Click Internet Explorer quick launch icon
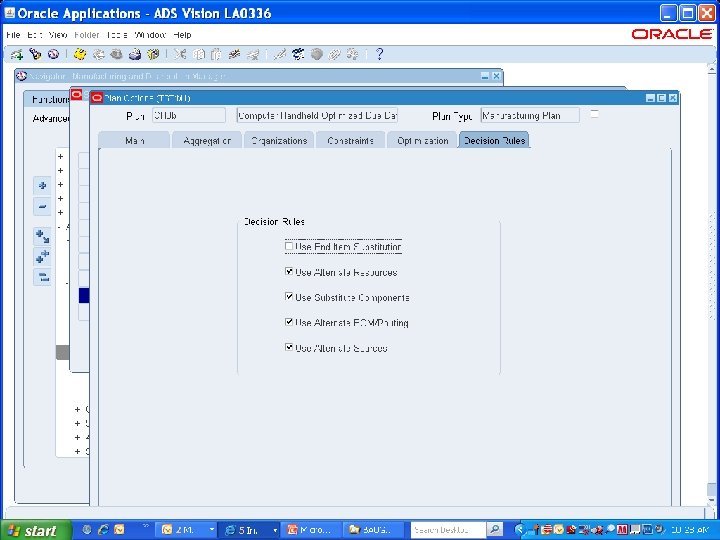This screenshot has width=720, height=540. point(104,530)
